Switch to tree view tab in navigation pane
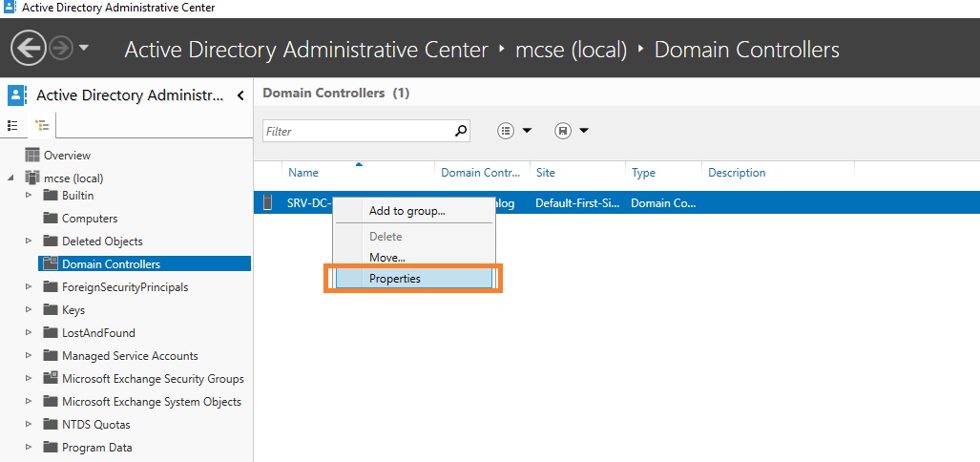The height and width of the screenshot is (462, 980). (41, 125)
